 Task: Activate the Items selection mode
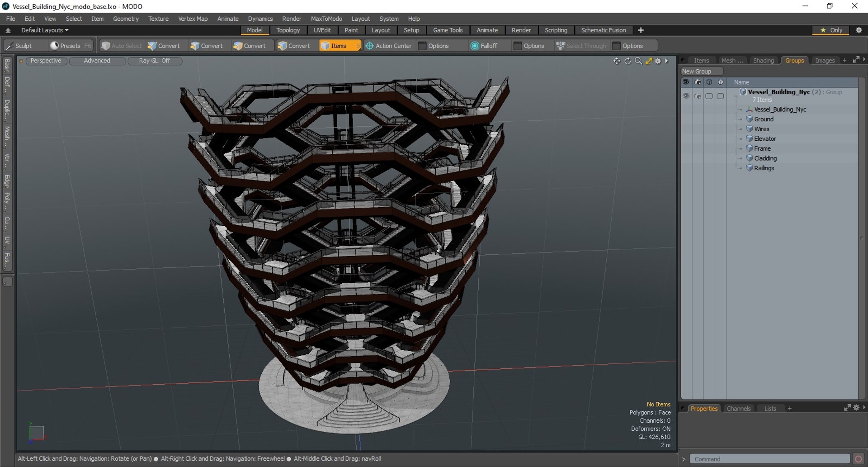pos(339,46)
